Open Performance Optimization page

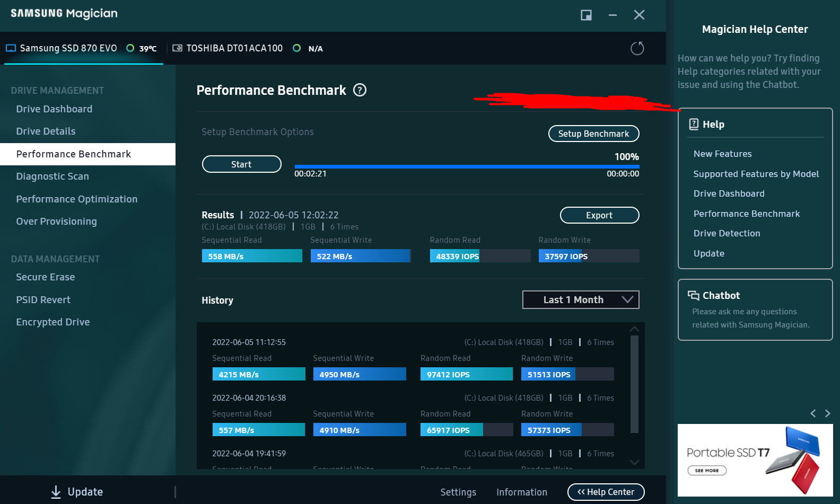[77, 199]
